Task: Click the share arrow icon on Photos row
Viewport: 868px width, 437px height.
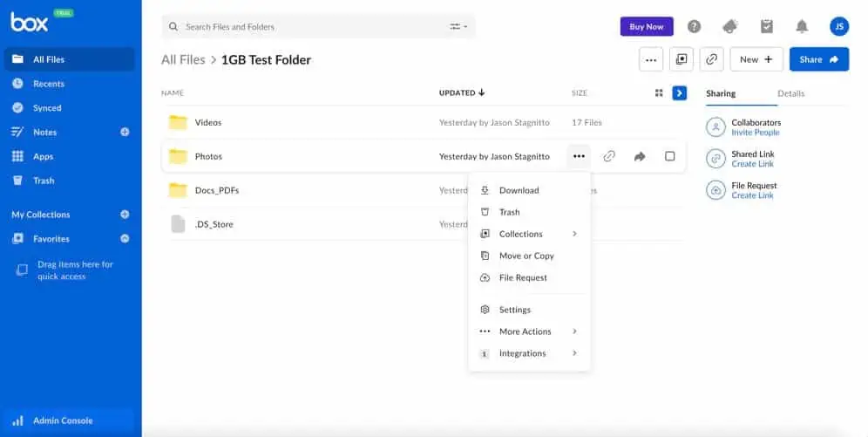Action: pos(640,157)
